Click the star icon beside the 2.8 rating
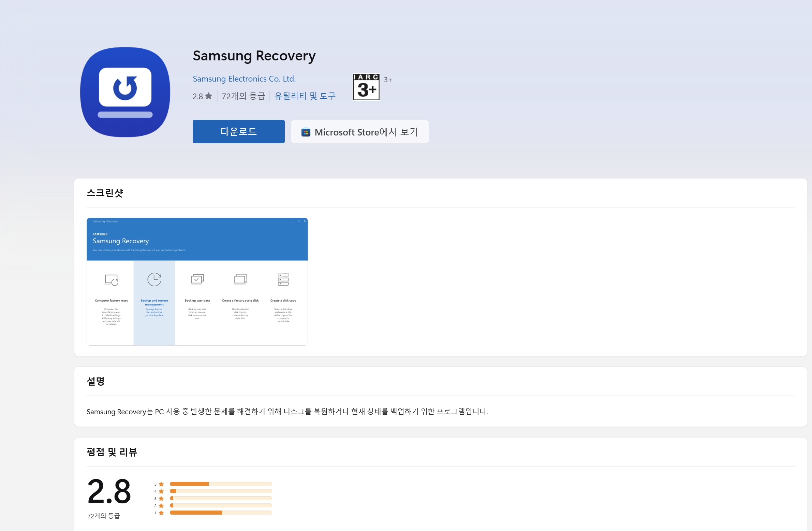 [x=208, y=96]
